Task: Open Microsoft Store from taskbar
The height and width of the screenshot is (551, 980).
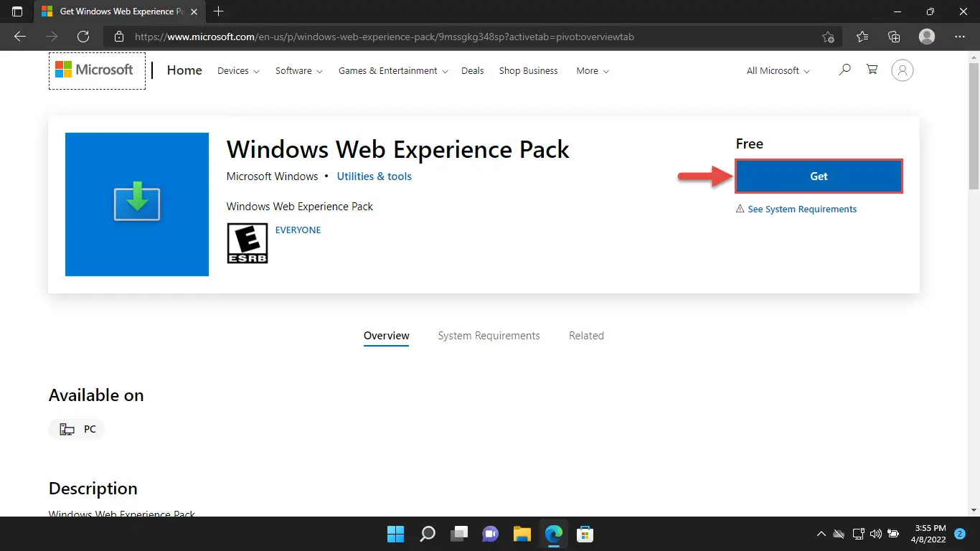Action: (x=585, y=534)
